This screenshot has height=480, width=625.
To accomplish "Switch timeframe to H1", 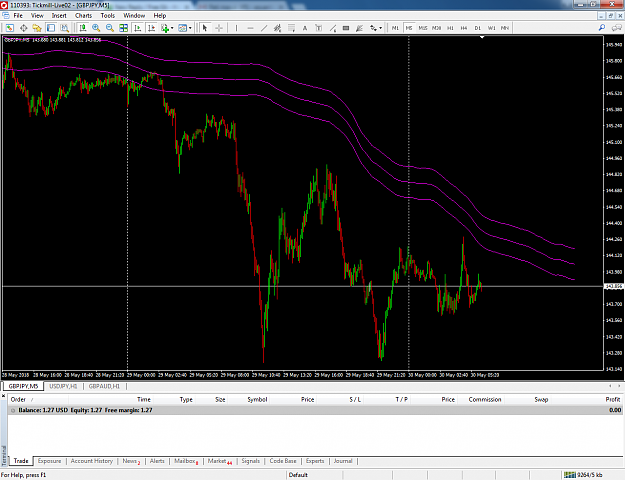I will (450, 28).
